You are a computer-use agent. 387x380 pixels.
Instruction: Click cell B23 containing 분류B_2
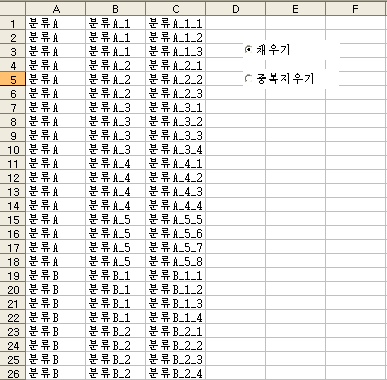point(116,331)
